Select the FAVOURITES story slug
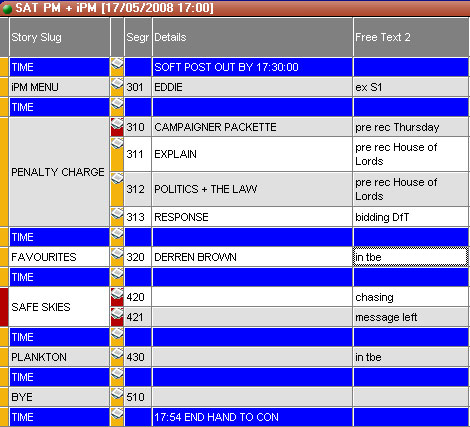 [x=59, y=257]
